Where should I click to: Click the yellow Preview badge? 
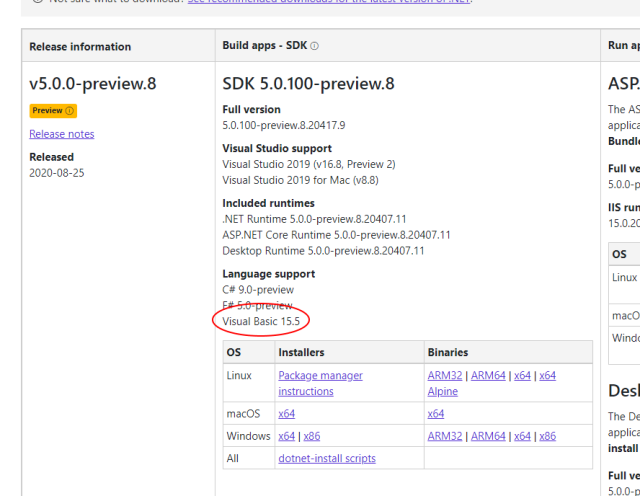coord(53,111)
